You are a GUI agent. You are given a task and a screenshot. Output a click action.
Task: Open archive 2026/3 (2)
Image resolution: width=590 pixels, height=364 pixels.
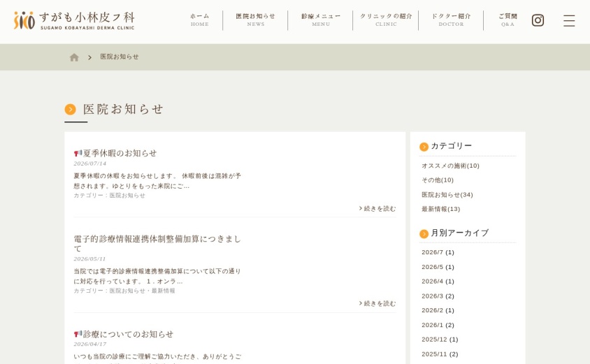[x=438, y=296]
